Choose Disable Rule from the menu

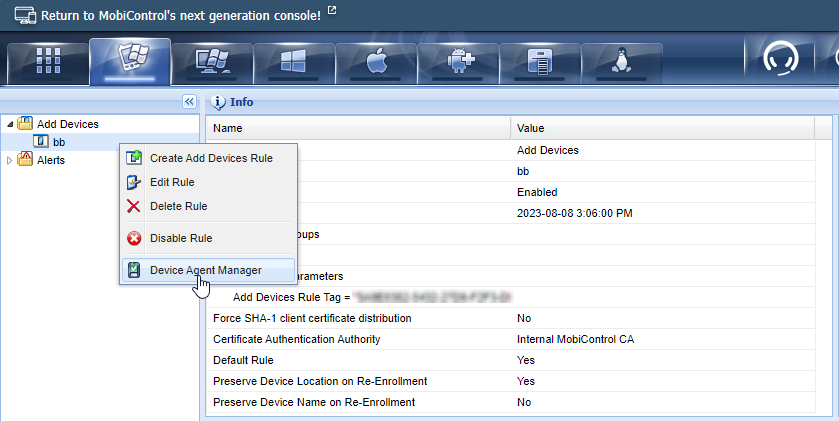180,238
